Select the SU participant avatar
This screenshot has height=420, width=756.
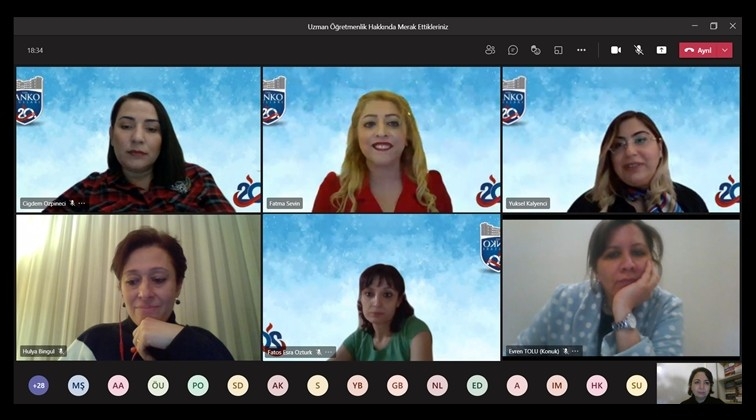click(637, 385)
